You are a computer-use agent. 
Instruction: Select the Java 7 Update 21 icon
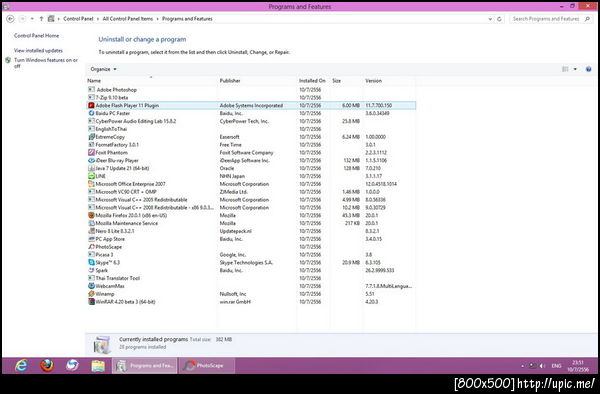(91, 168)
